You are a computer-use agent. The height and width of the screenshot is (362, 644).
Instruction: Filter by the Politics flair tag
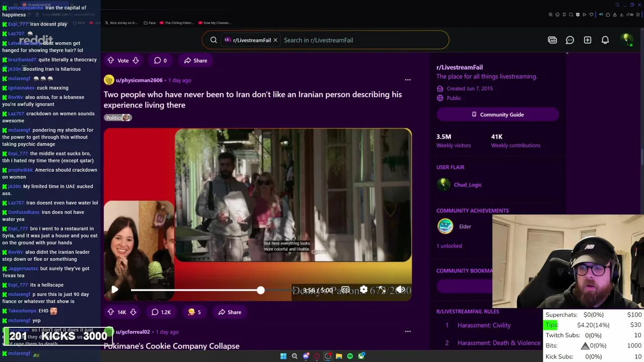[x=118, y=118]
